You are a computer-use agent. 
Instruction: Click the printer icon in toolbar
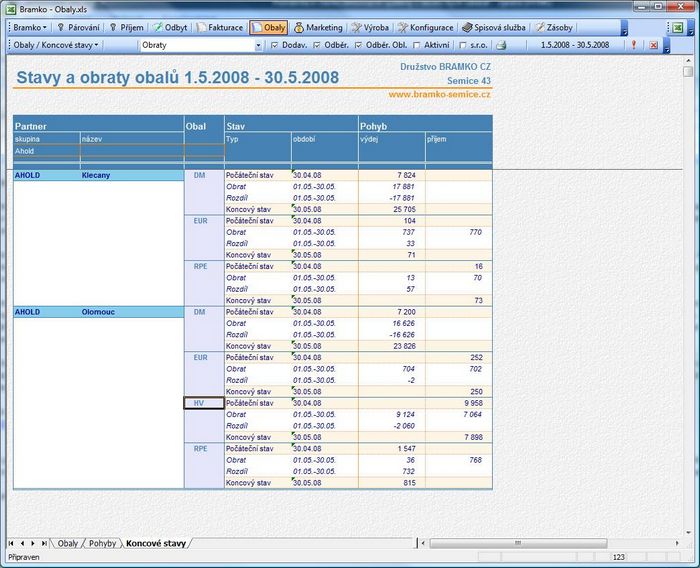pos(501,45)
